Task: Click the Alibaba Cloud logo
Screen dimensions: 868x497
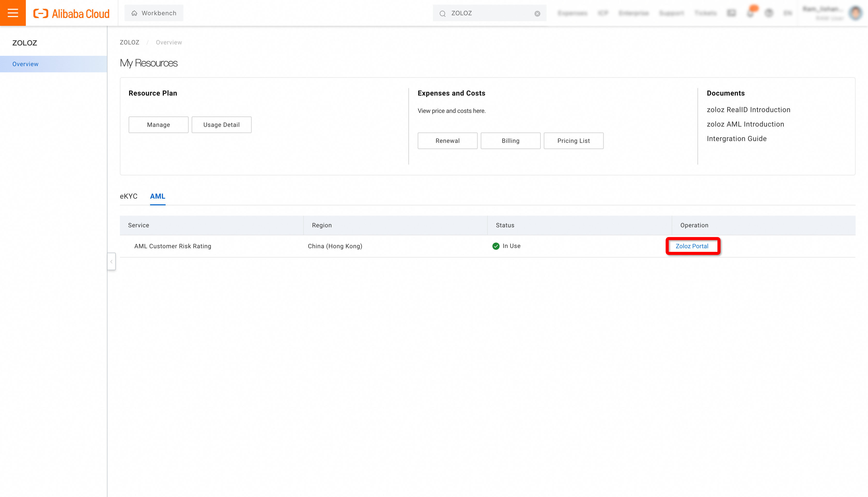Action: click(x=71, y=13)
